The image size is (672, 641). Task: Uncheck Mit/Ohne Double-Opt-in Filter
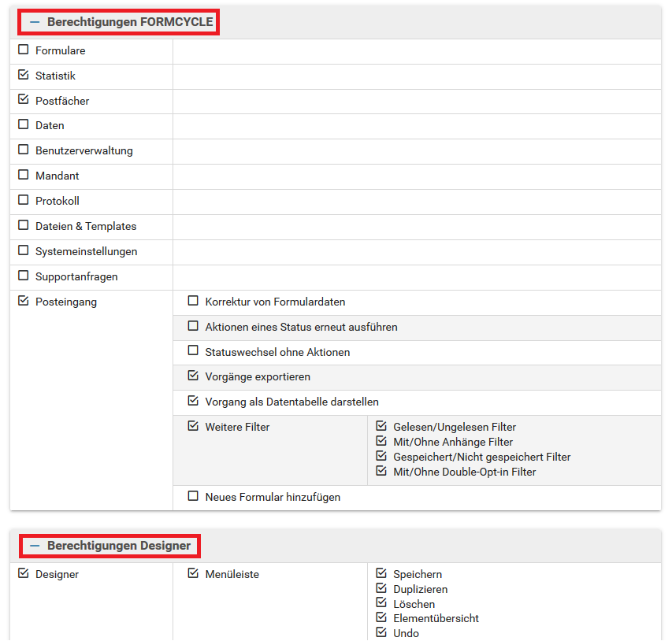click(381, 471)
